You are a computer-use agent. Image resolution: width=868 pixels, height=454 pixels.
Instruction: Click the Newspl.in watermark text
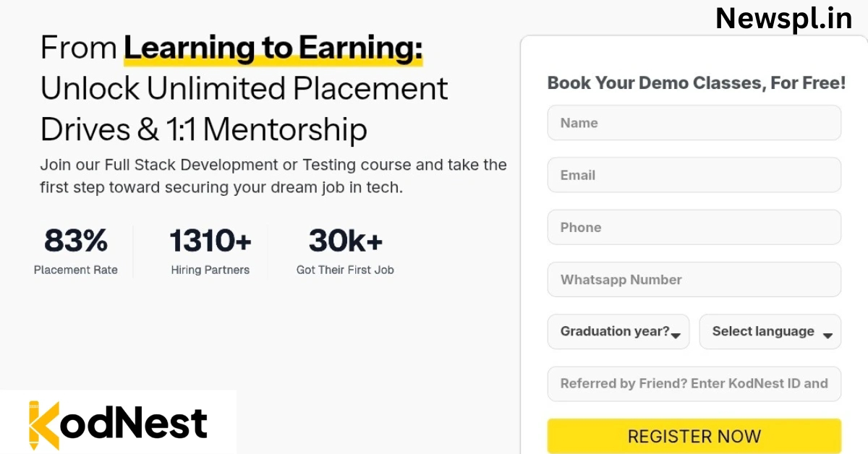(784, 19)
